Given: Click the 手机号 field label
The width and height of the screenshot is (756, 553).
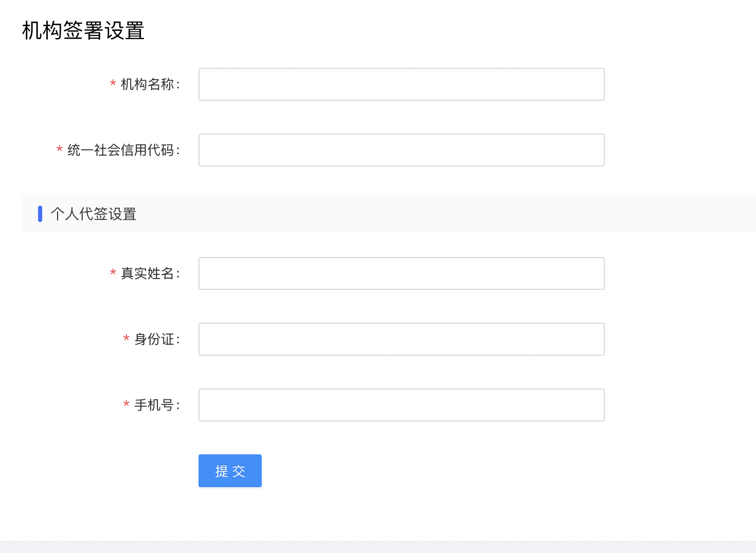Looking at the screenshot, I should coord(154,405).
